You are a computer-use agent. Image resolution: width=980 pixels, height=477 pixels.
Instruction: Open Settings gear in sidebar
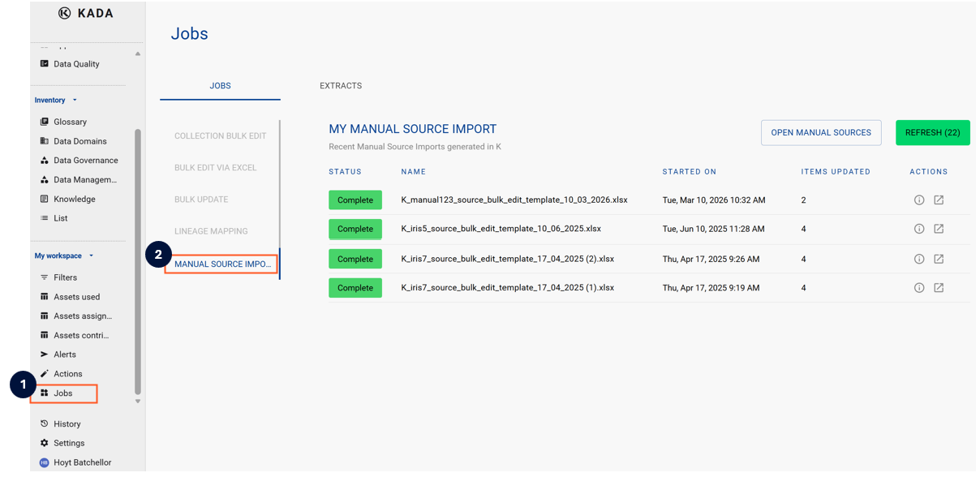(x=45, y=443)
